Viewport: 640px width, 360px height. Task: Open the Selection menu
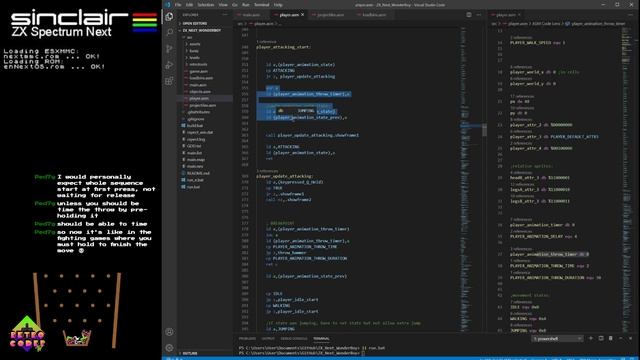point(206,5)
